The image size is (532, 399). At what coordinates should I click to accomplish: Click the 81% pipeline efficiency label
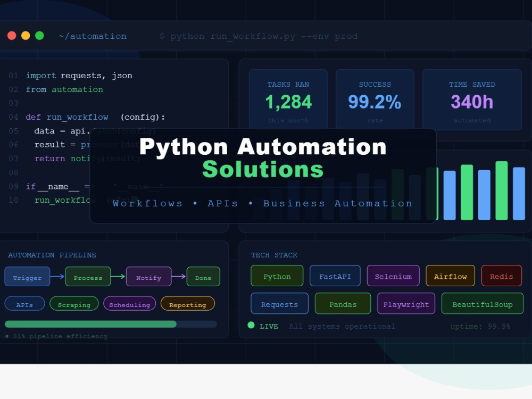pos(56,336)
